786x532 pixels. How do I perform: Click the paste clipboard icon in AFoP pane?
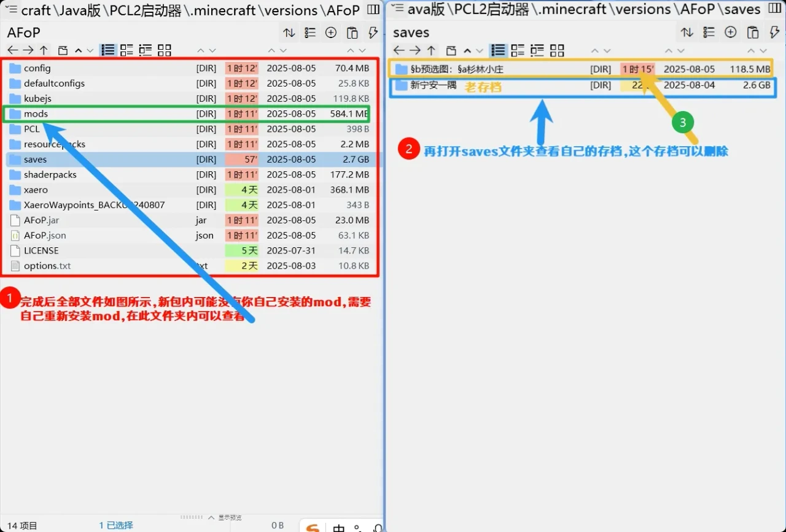[x=352, y=33]
